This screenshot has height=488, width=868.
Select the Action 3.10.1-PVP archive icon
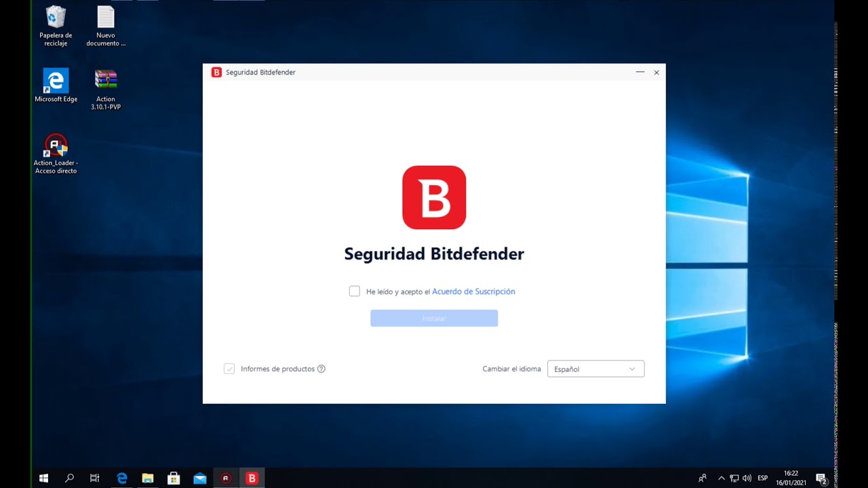coord(106,89)
